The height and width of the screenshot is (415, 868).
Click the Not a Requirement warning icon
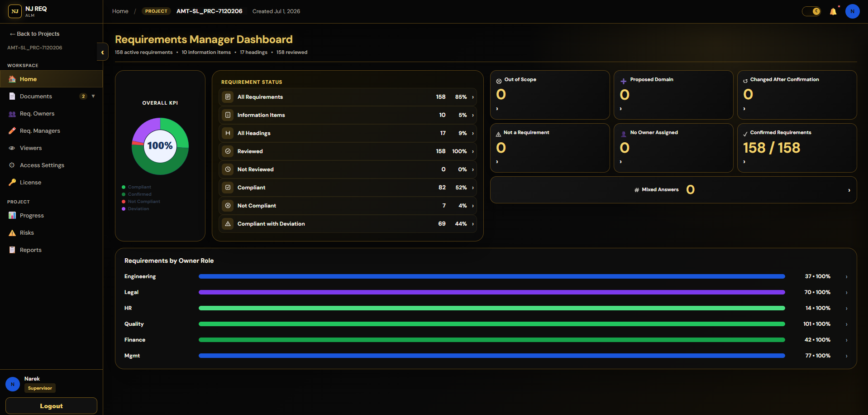pyautogui.click(x=498, y=134)
